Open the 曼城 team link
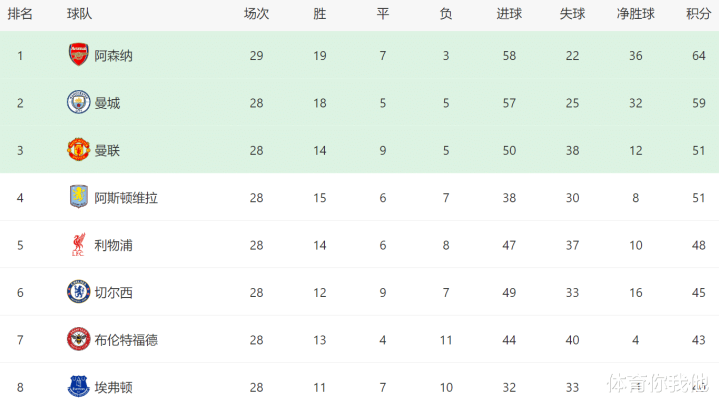The width and height of the screenshot is (719, 406). pos(107,103)
